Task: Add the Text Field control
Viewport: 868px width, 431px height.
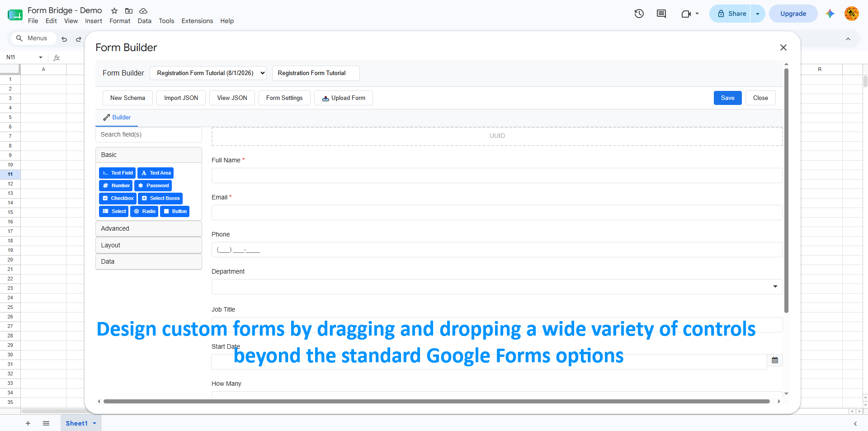Action: pos(118,173)
